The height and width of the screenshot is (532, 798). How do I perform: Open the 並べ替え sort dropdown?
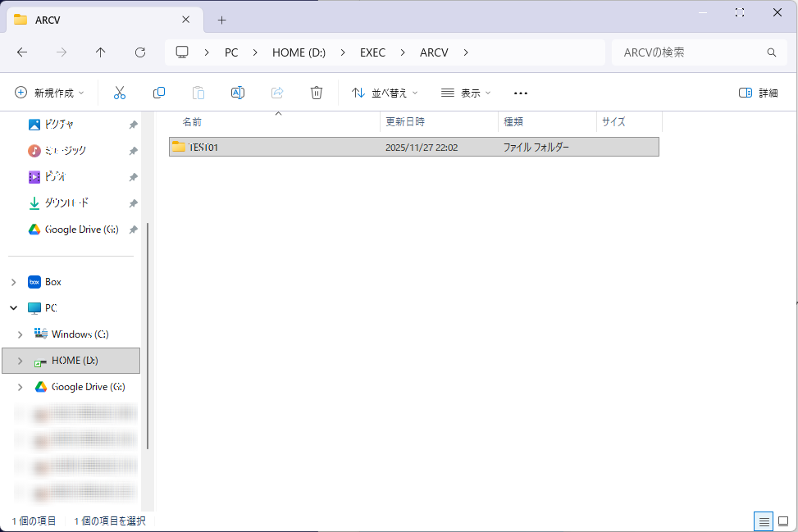pyautogui.click(x=385, y=93)
